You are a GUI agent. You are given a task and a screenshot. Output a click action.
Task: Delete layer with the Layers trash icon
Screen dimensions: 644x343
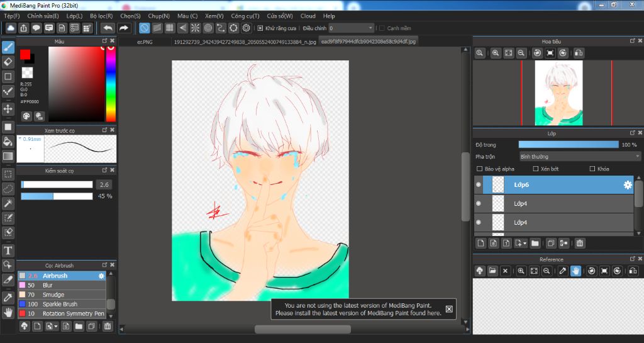tap(579, 243)
